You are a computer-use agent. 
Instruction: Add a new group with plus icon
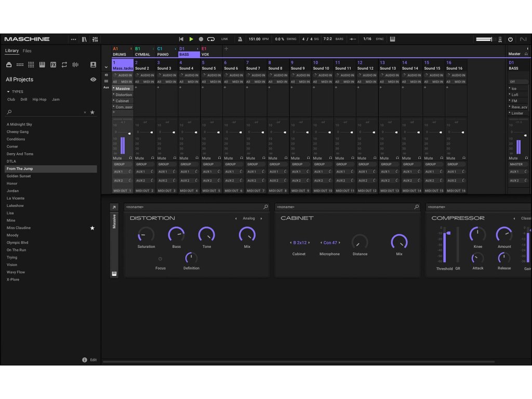click(227, 49)
